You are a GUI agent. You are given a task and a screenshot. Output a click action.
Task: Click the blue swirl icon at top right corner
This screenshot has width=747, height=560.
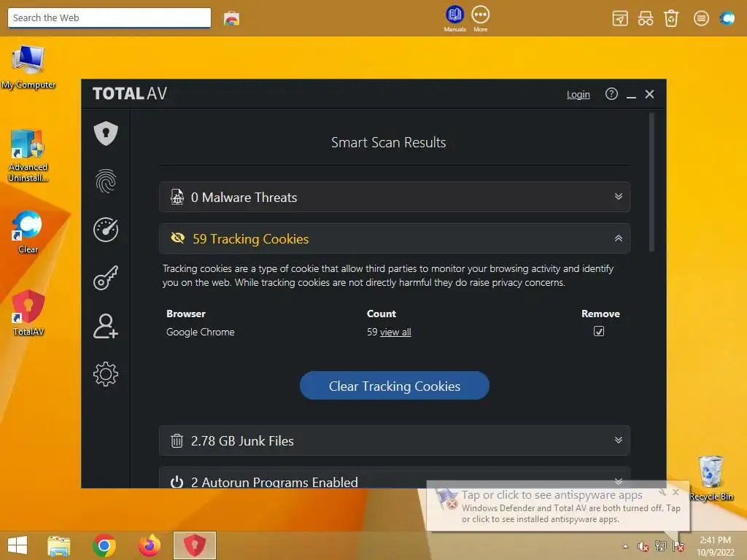(x=727, y=18)
